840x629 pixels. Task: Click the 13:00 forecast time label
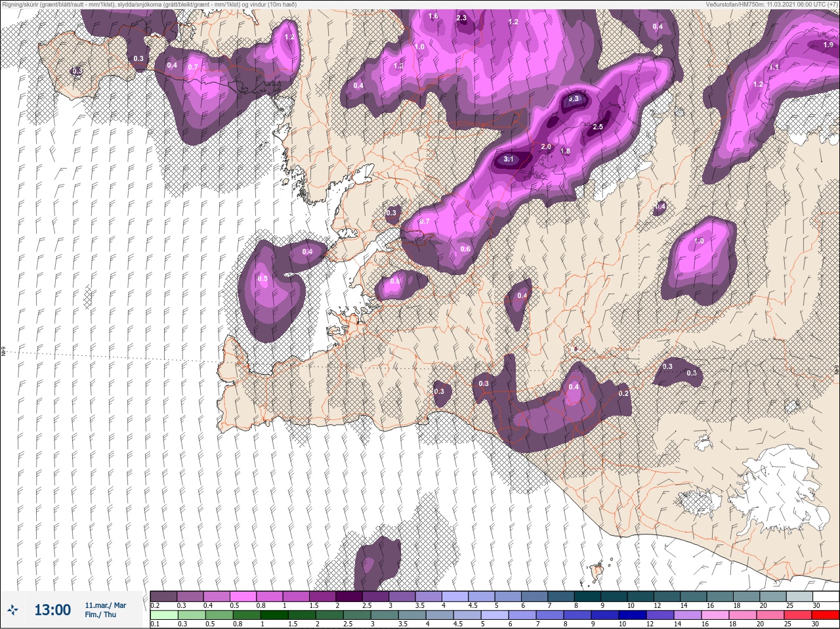pos(52,610)
